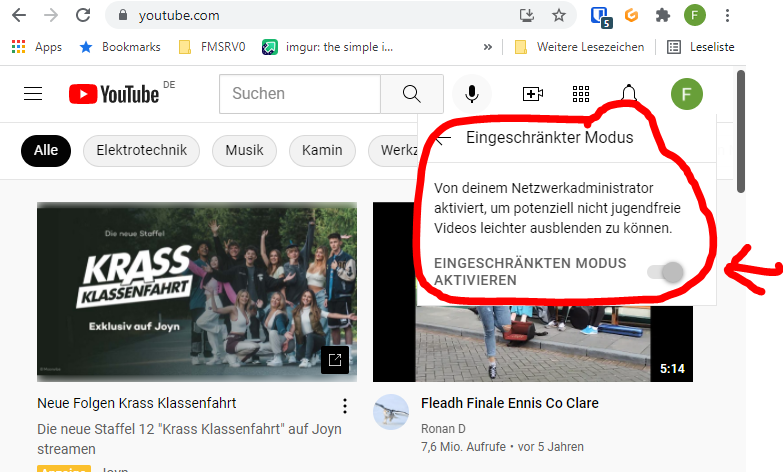The height and width of the screenshot is (472, 783).
Task: Click the create video camera icon
Action: (x=532, y=94)
